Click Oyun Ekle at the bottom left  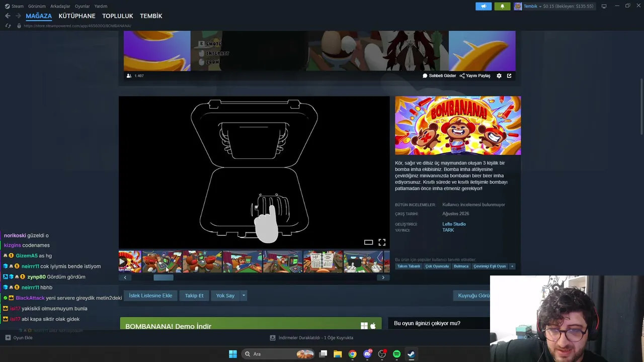point(19,338)
